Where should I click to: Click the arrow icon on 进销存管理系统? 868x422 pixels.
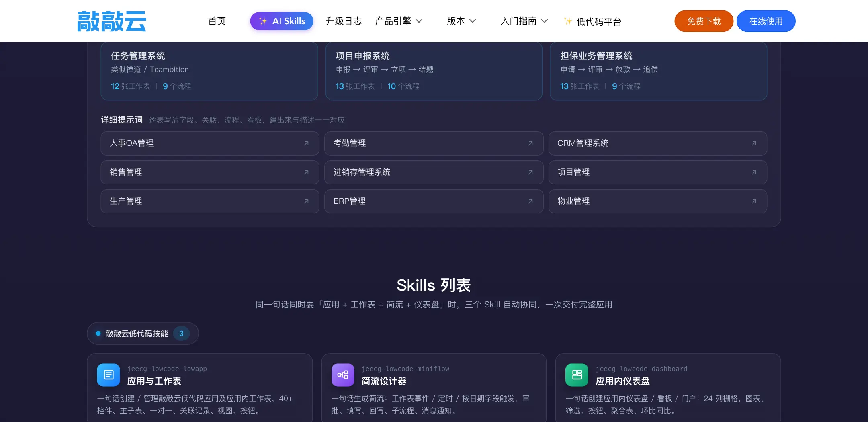coord(530,172)
